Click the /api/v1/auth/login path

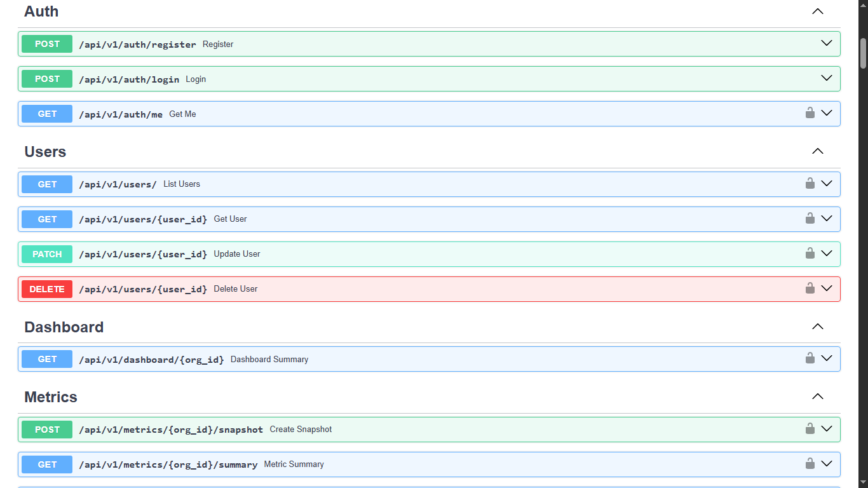click(x=129, y=79)
